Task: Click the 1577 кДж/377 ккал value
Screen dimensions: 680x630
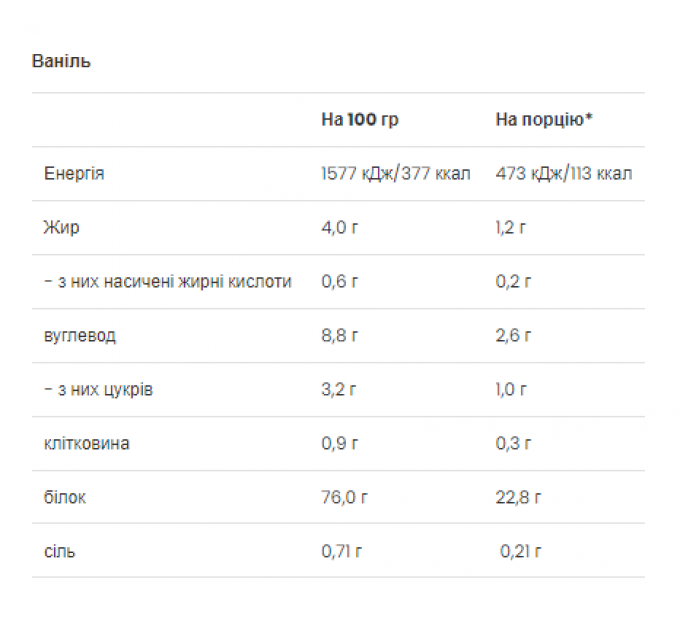Action: (396, 174)
